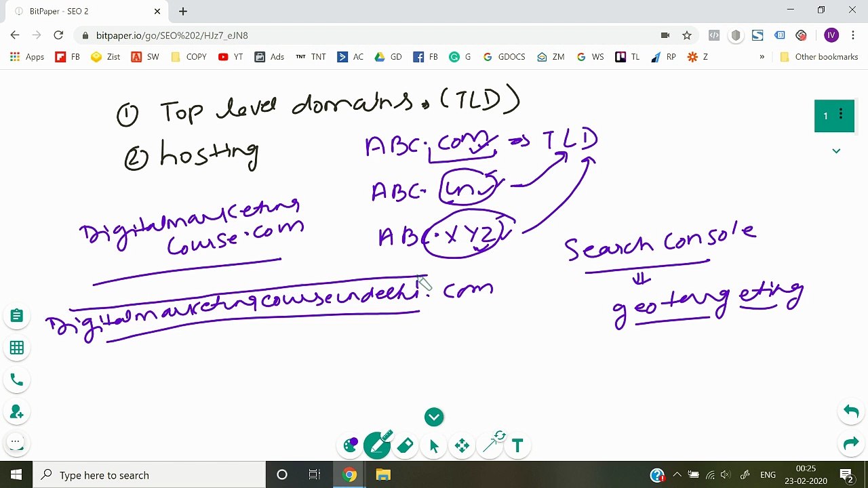Open the Z bookmark
868x488 pixels.
(698, 57)
